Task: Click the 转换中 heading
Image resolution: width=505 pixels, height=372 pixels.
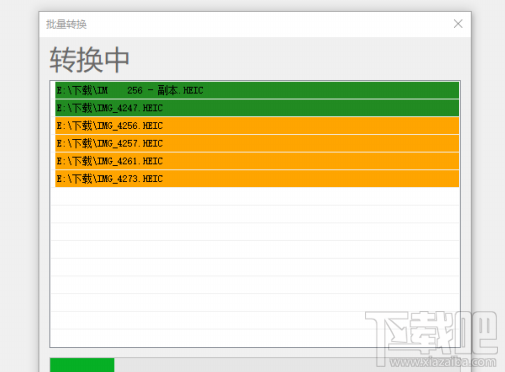Action: (89, 60)
